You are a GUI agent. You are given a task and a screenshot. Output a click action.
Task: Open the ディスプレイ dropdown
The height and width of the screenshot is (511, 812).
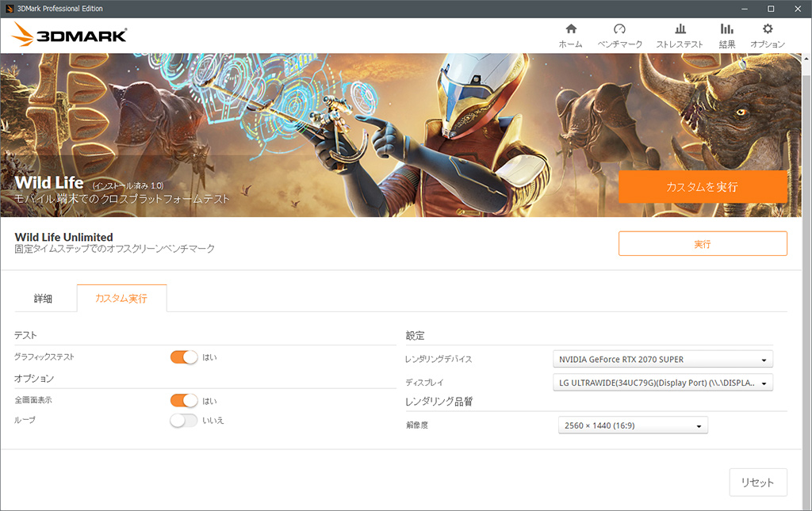pos(663,383)
